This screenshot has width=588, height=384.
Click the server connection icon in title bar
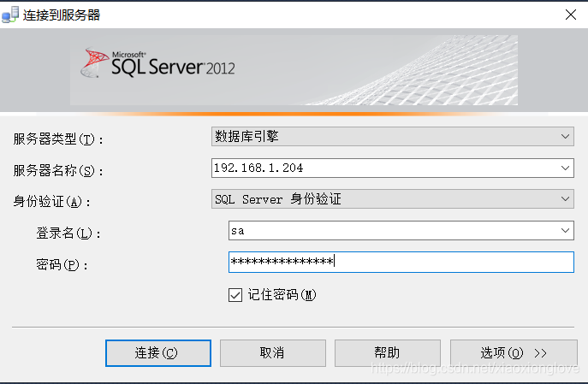click(x=9, y=15)
